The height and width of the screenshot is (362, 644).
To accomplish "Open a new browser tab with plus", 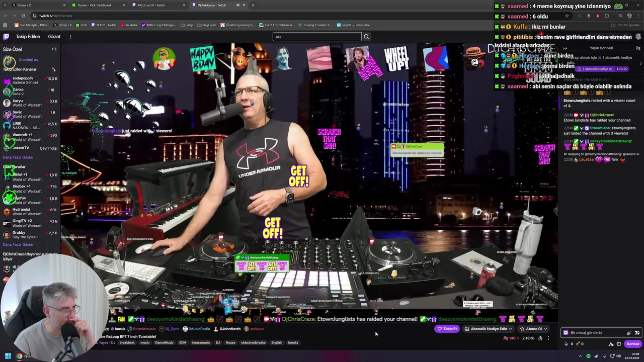I will coord(253,5).
